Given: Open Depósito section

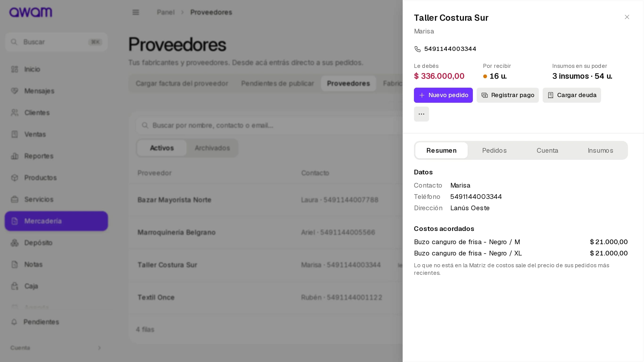Looking at the screenshot, I should [x=56, y=243].
